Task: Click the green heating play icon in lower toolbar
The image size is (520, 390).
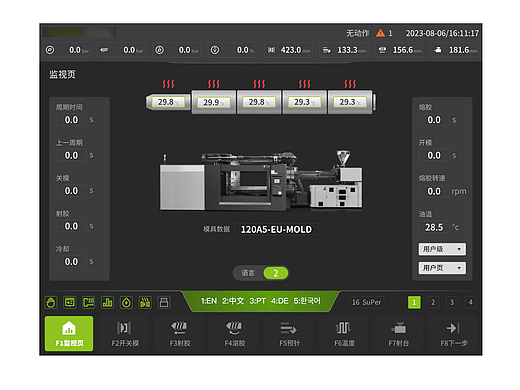Action: click(145, 302)
